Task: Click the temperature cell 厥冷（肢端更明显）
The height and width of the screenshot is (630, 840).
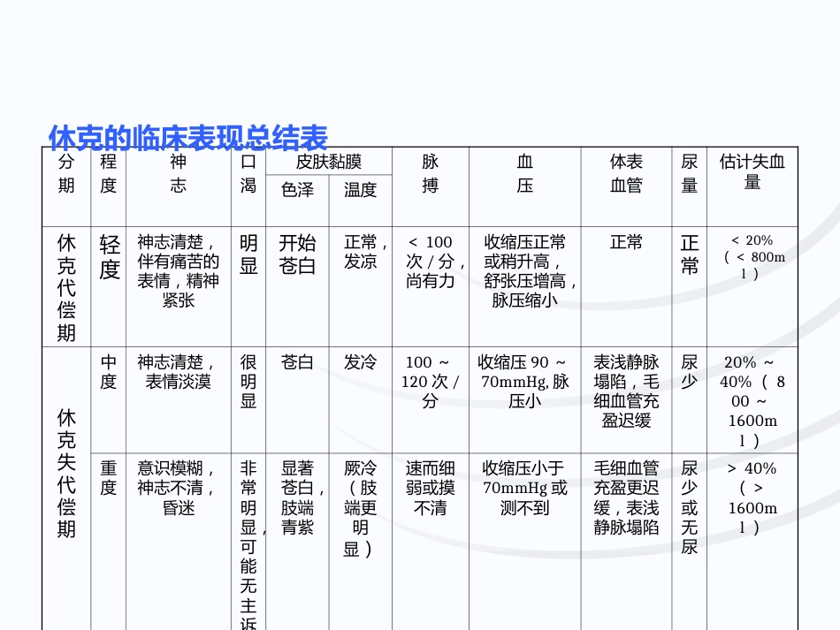Action: (361, 542)
